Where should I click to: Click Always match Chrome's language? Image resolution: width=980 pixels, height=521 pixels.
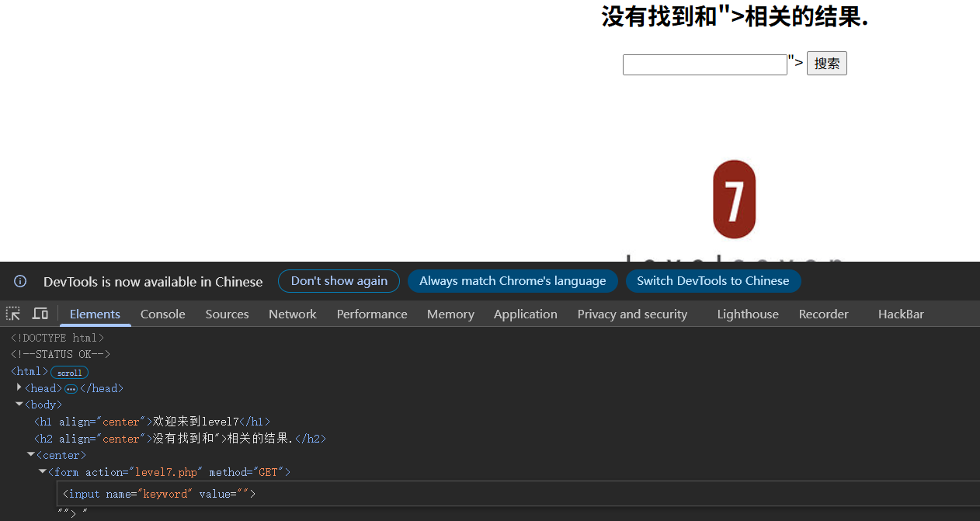513,281
